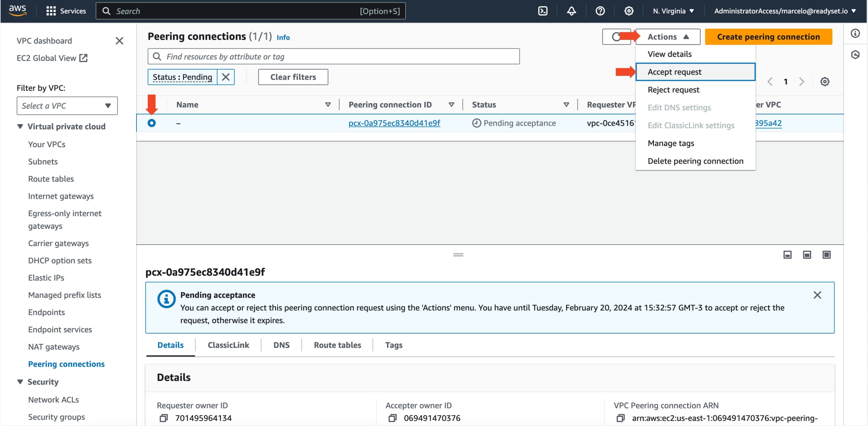868x426 pixels.
Task: Toggle the Status Pending filter checkbox
Action: coord(225,77)
